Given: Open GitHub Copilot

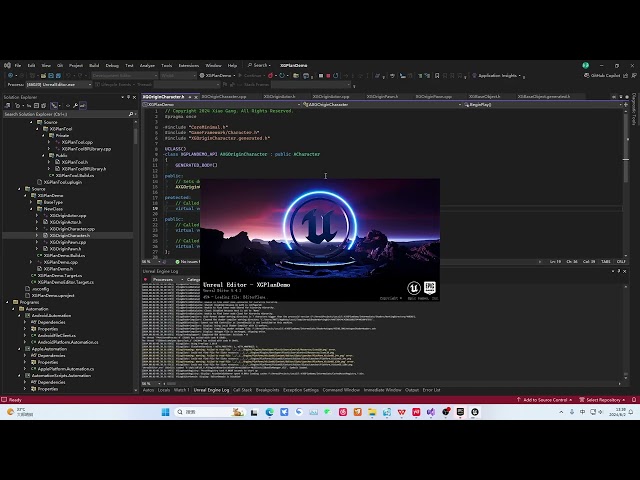Looking at the screenshot, I should (x=602, y=76).
